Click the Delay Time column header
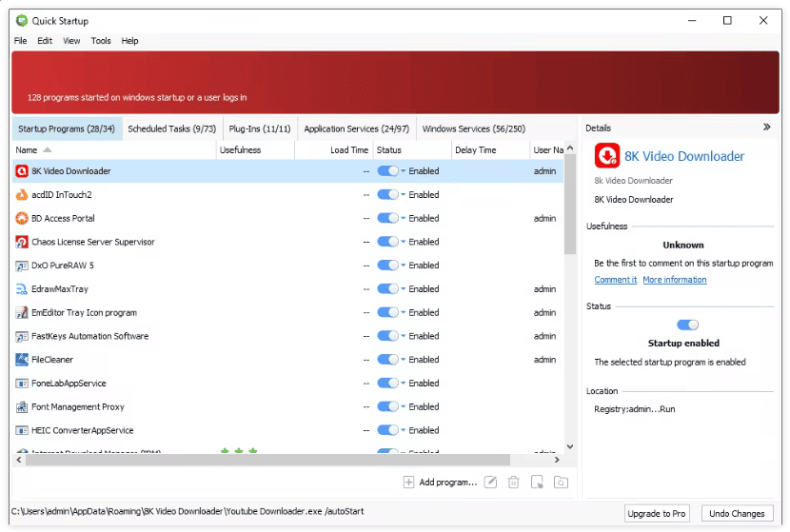The height and width of the screenshot is (532, 790). click(490, 150)
